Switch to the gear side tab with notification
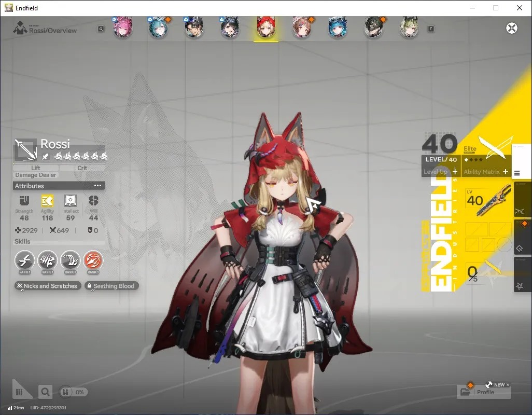 click(x=523, y=236)
